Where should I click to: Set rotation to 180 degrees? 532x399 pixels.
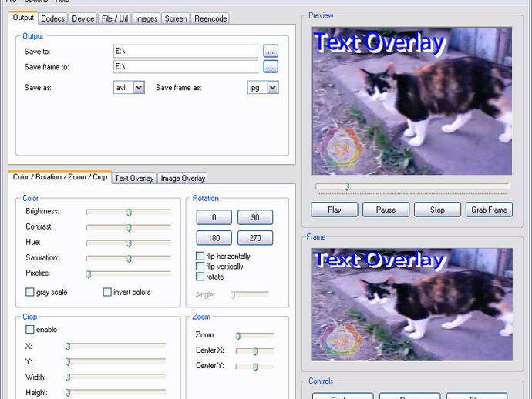coord(214,238)
